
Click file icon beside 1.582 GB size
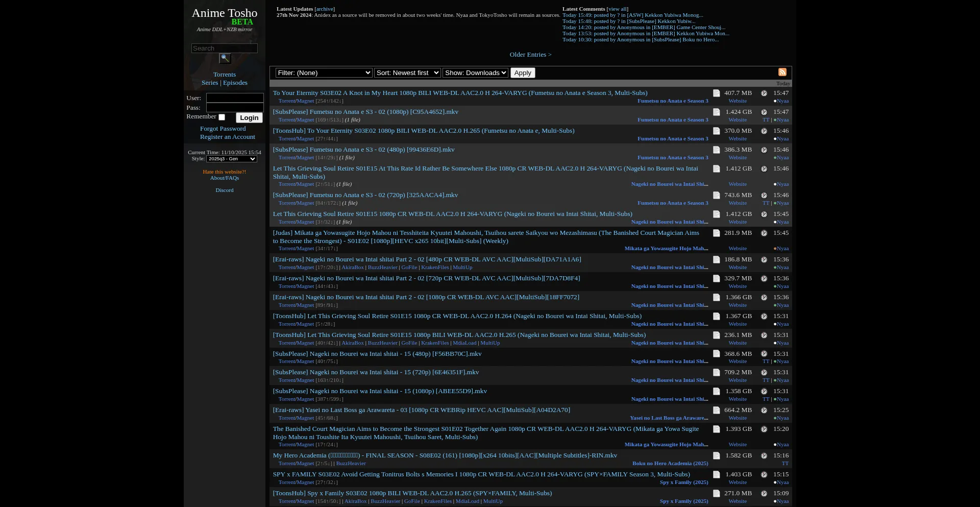pos(716,456)
